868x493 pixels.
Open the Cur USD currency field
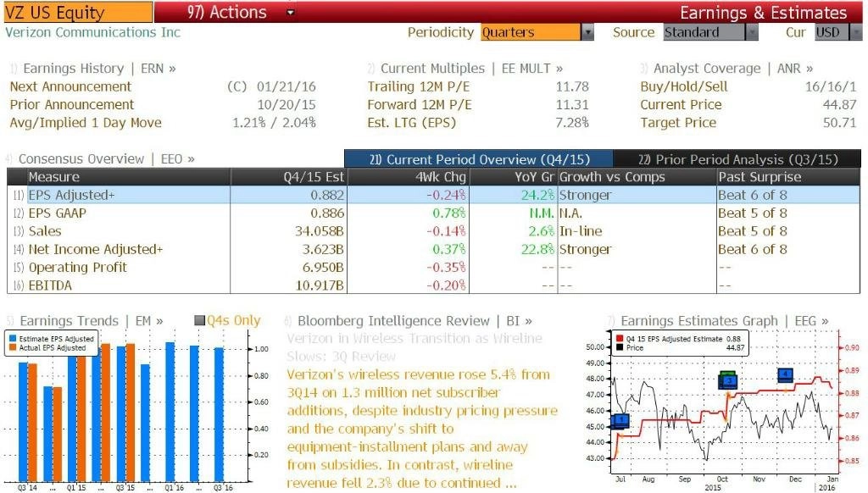pos(832,33)
